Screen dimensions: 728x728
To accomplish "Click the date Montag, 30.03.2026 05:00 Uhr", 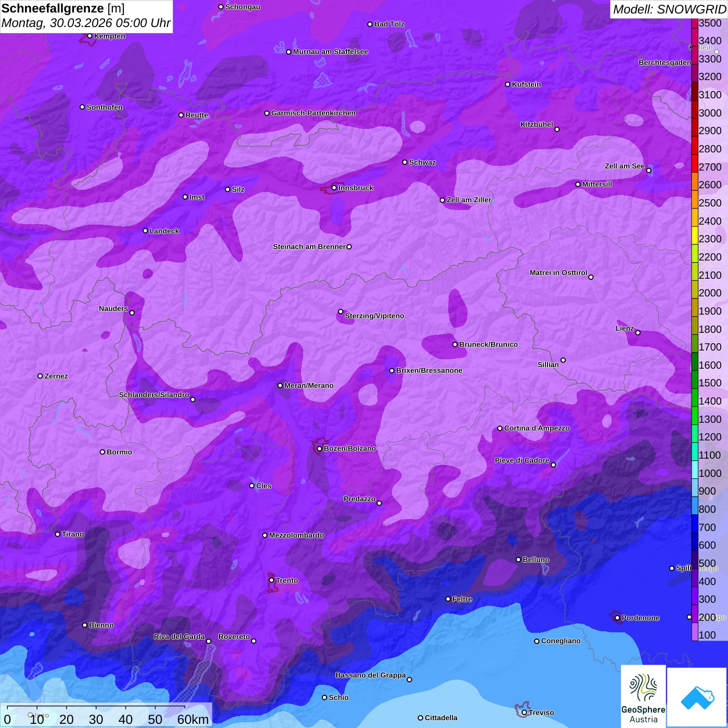I will 86,23.
